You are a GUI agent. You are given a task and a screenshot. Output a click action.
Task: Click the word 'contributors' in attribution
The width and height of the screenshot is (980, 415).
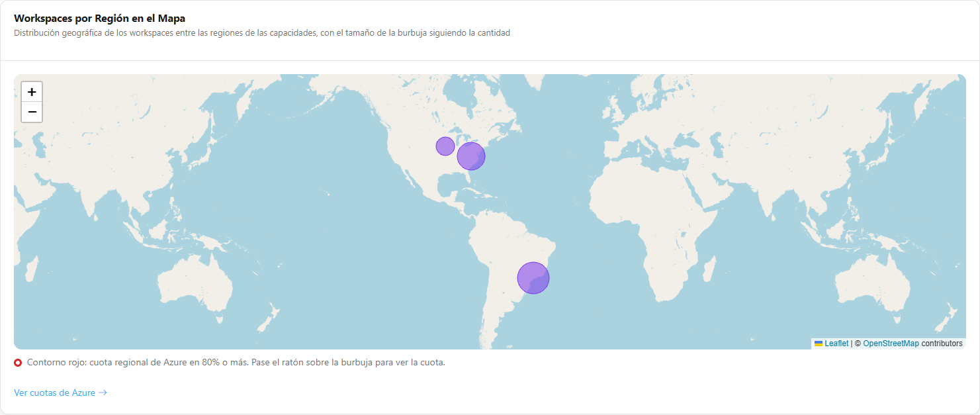tap(942, 344)
